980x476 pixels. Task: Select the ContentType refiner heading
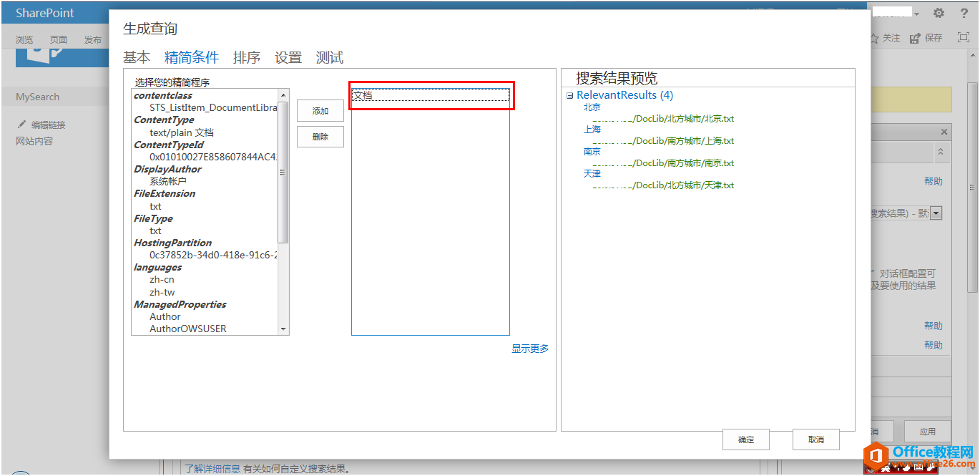coord(164,120)
